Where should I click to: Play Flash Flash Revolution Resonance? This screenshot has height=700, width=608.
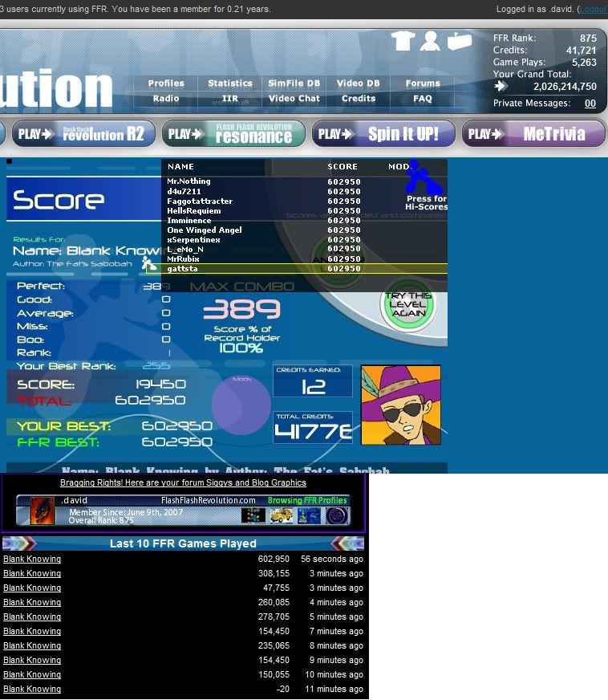pyautogui.click(x=233, y=134)
